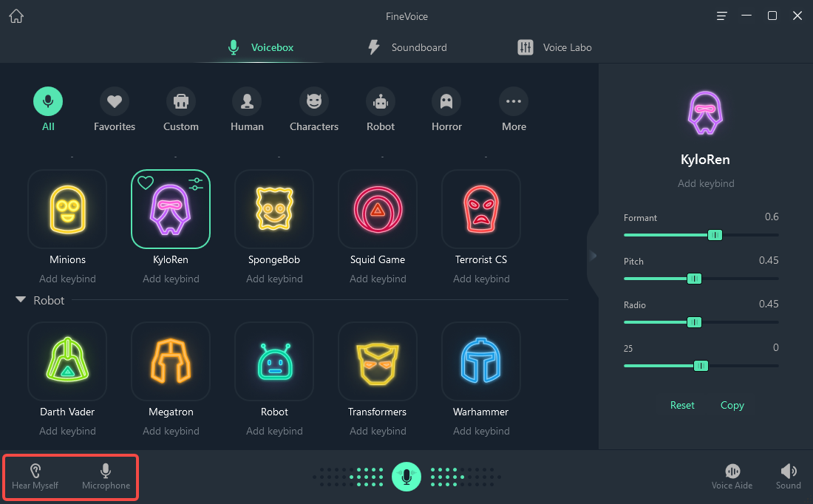Add keybind for Squid Game
The image size is (813, 504).
coord(378,279)
